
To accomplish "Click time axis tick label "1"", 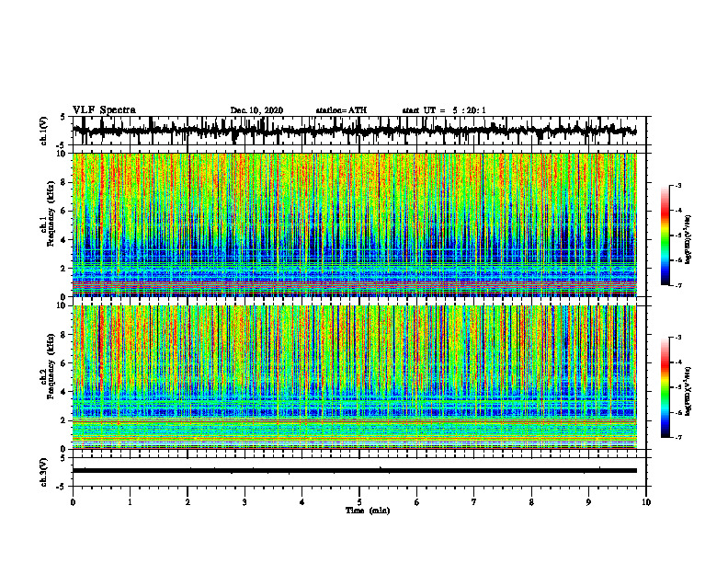I will [130, 502].
